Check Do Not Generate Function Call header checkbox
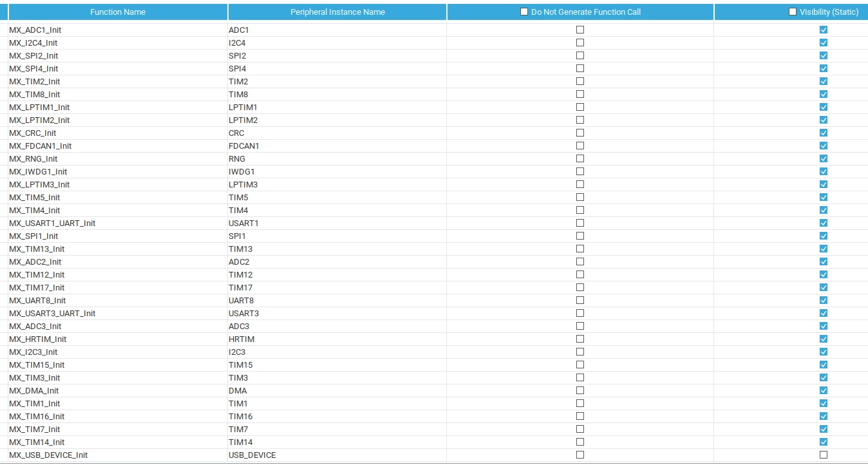The width and height of the screenshot is (868, 465). tap(524, 12)
